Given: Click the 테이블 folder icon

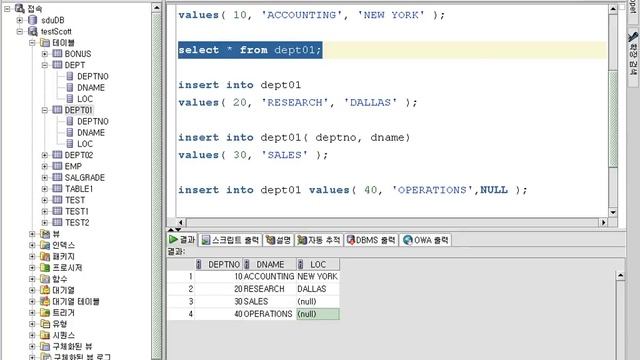Looking at the screenshot, I should point(45,42).
